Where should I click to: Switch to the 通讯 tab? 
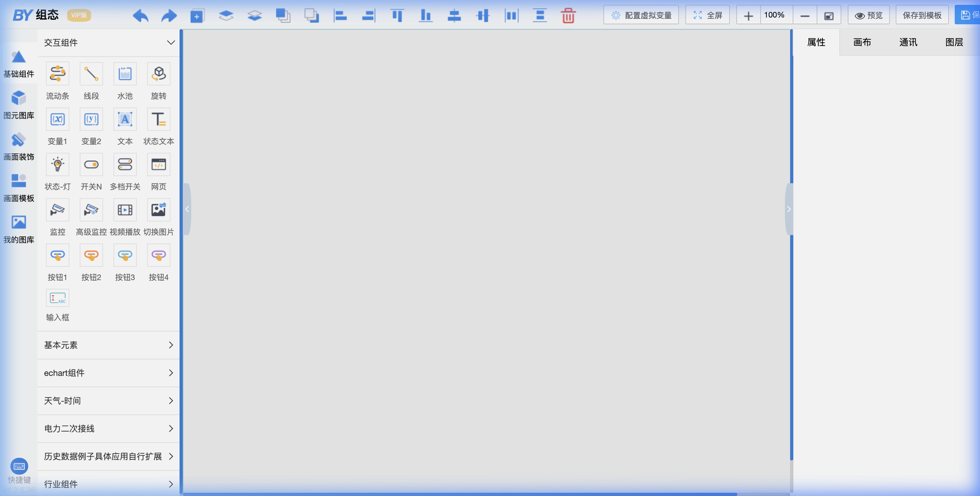(x=908, y=42)
